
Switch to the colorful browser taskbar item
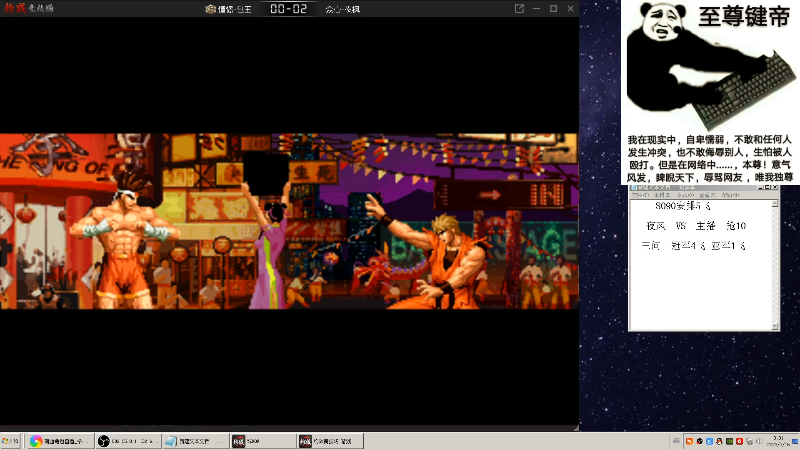(59, 441)
